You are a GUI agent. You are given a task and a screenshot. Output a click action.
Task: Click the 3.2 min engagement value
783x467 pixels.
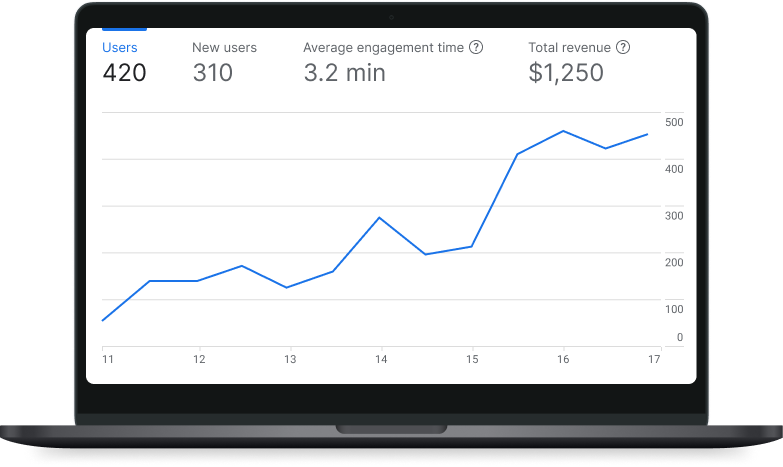point(344,73)
